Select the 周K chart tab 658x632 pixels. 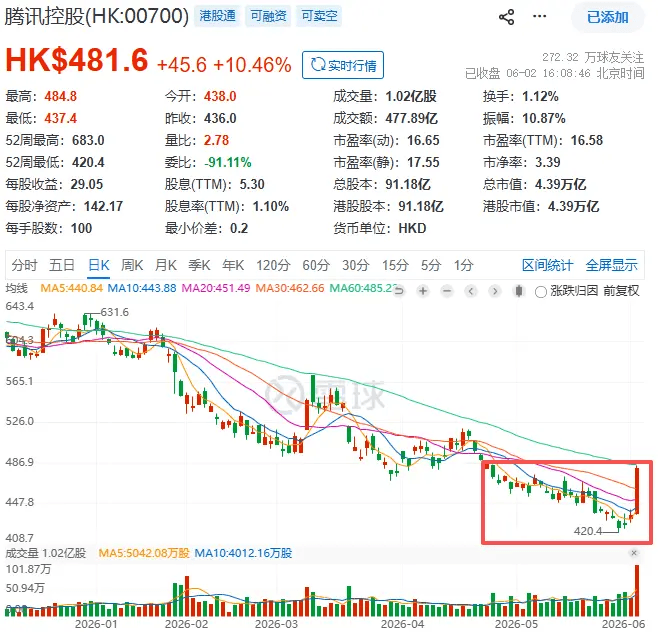132,265
